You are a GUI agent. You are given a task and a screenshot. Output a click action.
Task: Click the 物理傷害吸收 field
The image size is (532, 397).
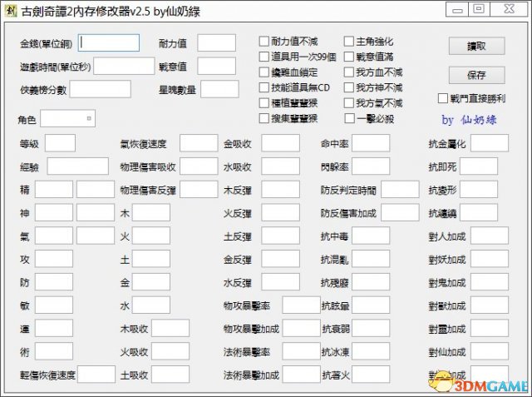pyautogui.click(x=199, y=166)
